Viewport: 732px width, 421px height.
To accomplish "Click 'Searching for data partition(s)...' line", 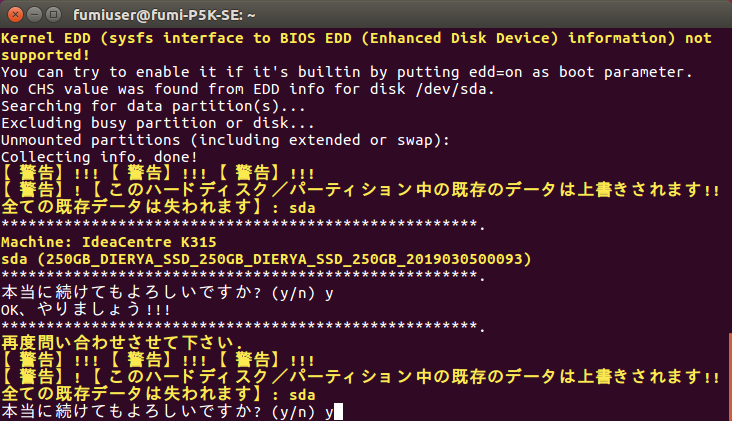I will coord(153,106).
